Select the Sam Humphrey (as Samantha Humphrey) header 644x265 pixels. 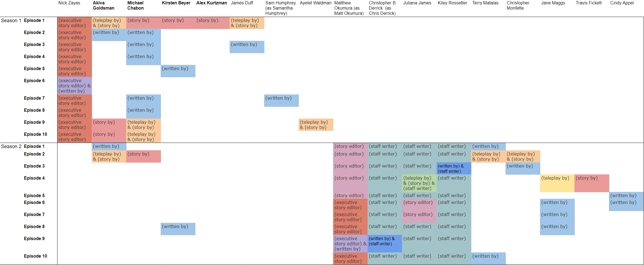(x=281, y=8)
